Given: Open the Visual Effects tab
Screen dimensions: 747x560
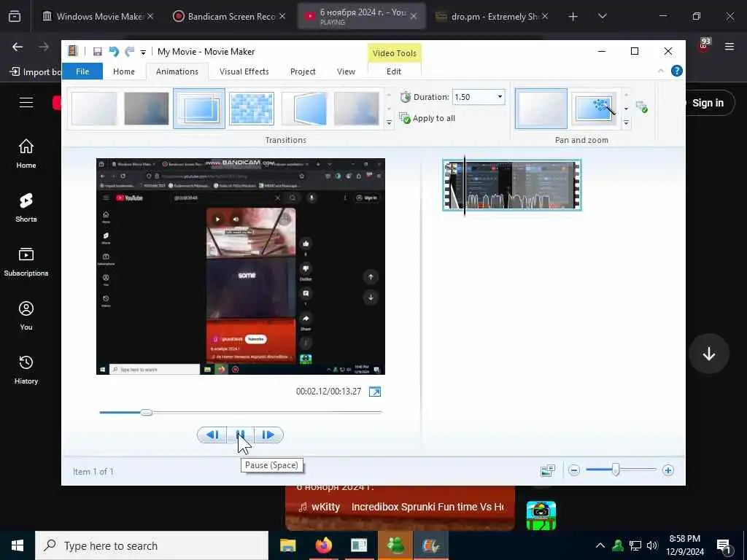Looking at the screenshot, I should tap(244, 71).
